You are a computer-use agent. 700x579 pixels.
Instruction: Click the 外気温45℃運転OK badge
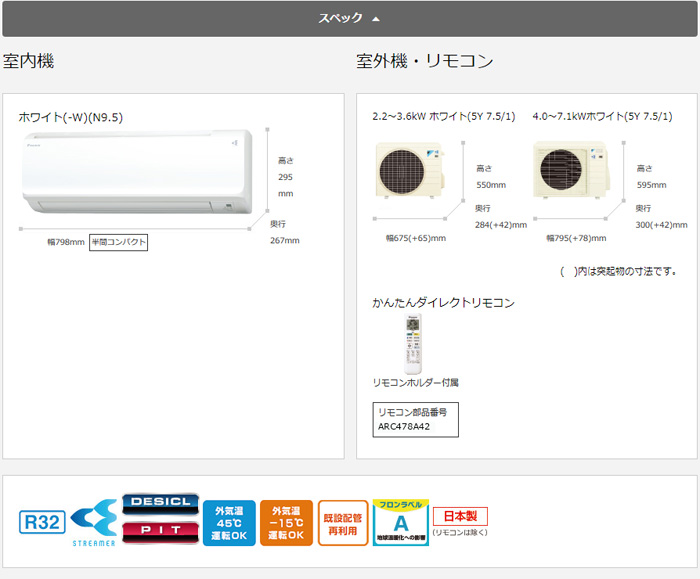pyautogui.click(x=229, y=523)
